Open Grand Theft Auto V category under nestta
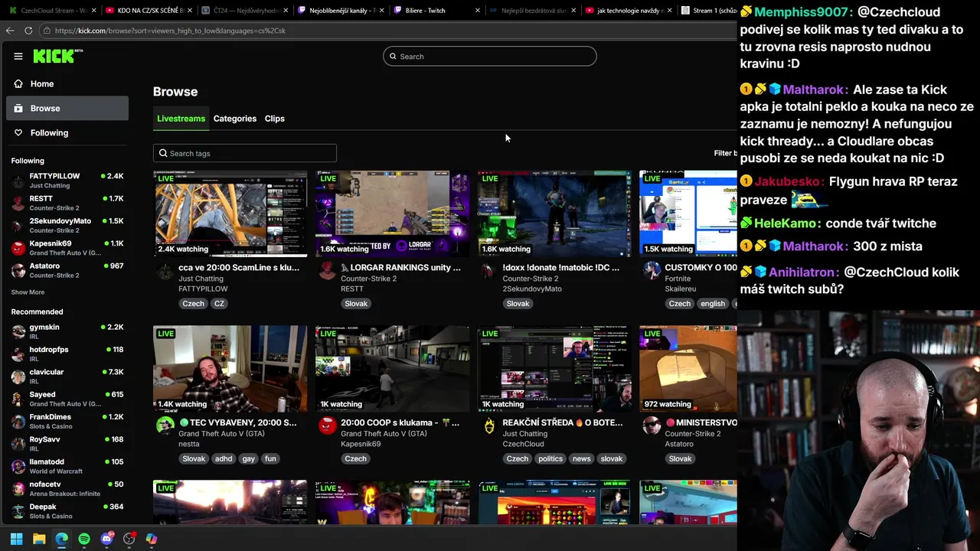The height and width of the screenshot is (551, 980). click(x=221, y=433)
